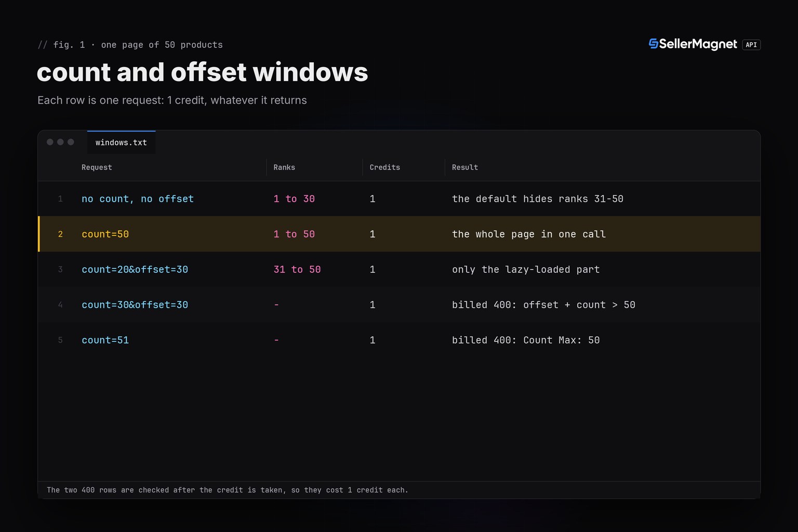The height and width of the screenshot is (532, 798).
Task: Click the SellerMagnet logo icon
Action: [654, 44]
